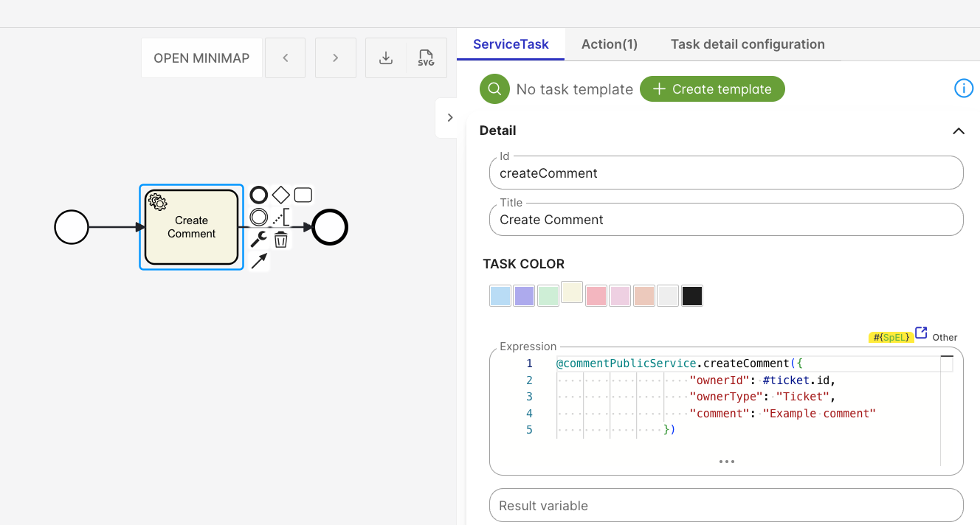Click OPEN MINIMAP button
The height and width of the screenshot is (525, 980).
[x=201, y=58]
